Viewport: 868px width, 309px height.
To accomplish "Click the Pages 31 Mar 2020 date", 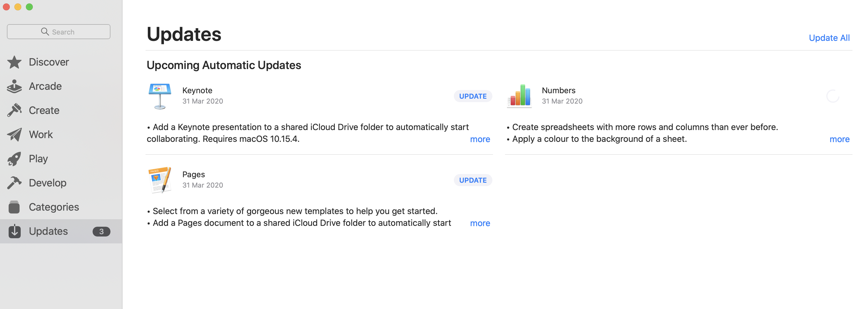I will coord(202,185).
